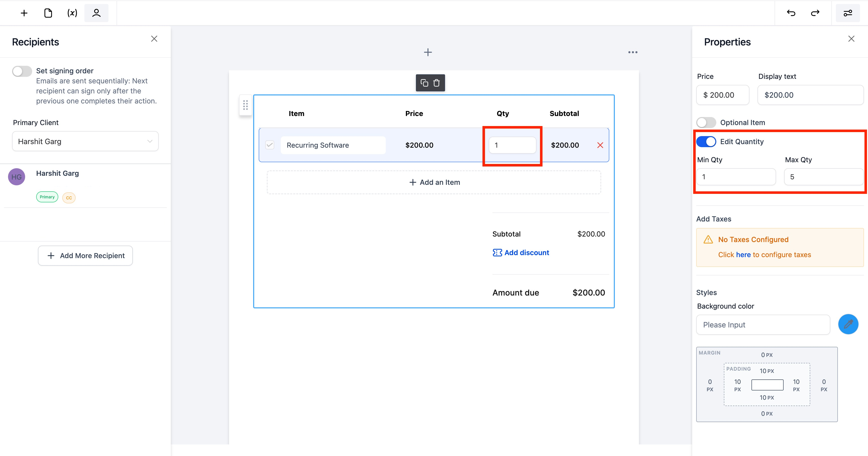Toggle Set signing order switch
868x456 pixels.
[x=22, y=71]
